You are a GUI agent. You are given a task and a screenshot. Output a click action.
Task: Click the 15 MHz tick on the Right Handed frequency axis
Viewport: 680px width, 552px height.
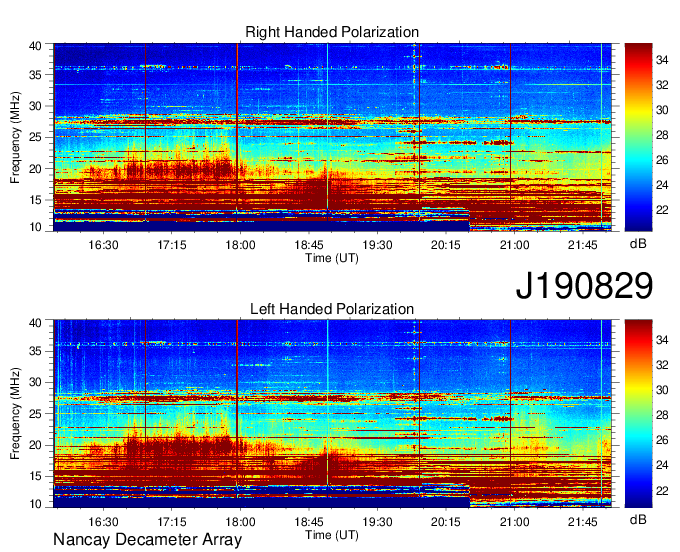pos(36,200)
